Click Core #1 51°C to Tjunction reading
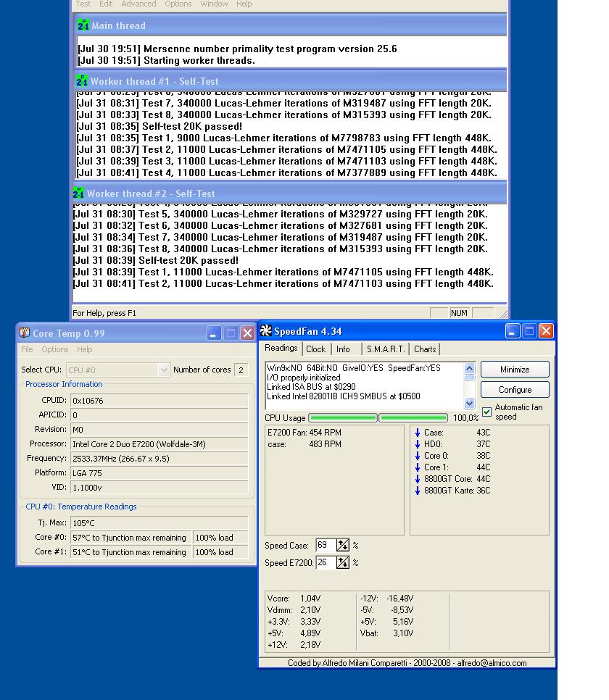The height and width of the screenshot is (700, 609). click(131, 551)
